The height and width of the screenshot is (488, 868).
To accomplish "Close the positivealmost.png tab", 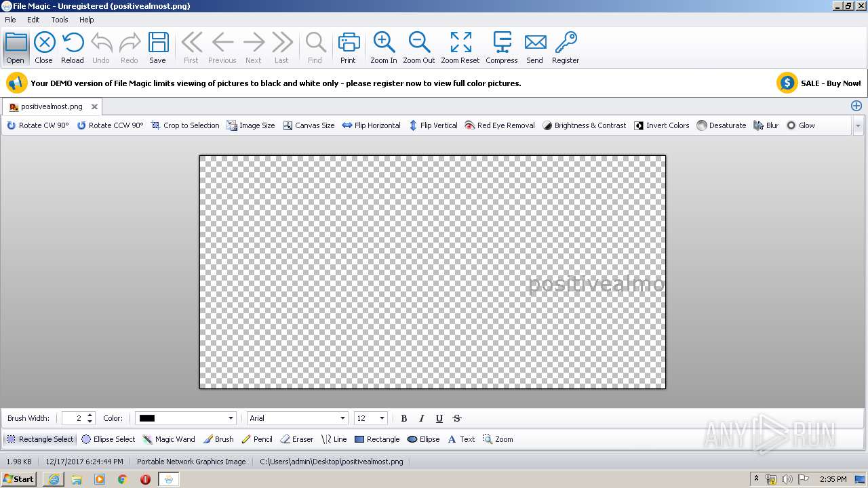I will (94, 106).
